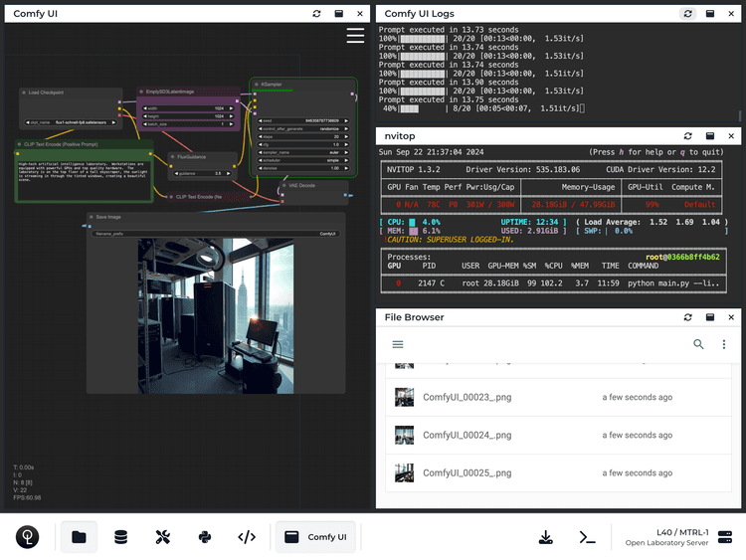The width and height of the screenshot is (746, 560).
Task: Refresh the Comfy UI Logs panel
Action: [x=687, y=14]
